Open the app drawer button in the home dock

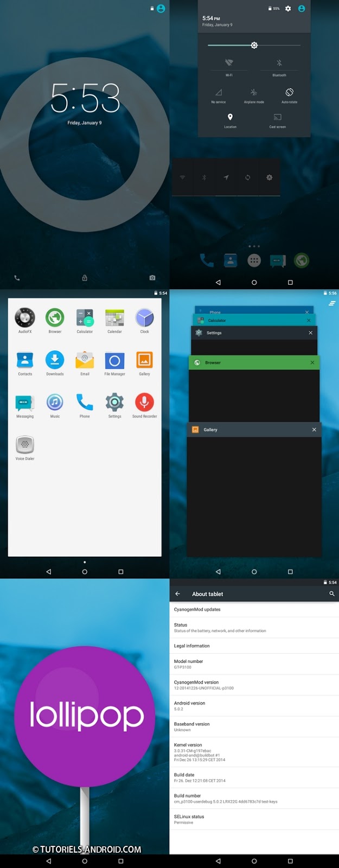pyautogui.click(x=254, y=261)
